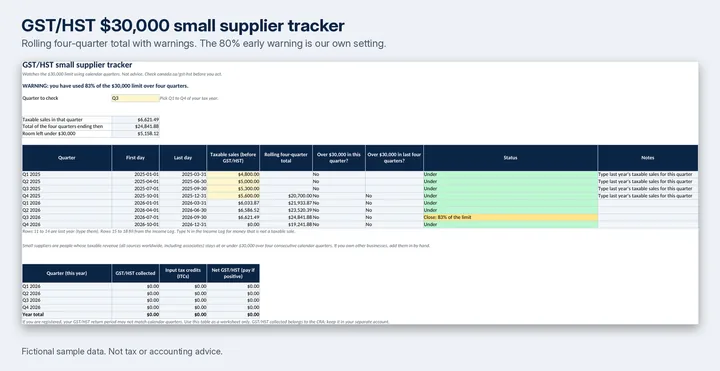
Task: Select the first day cell 2026-01-01
Action: point(135,203)
